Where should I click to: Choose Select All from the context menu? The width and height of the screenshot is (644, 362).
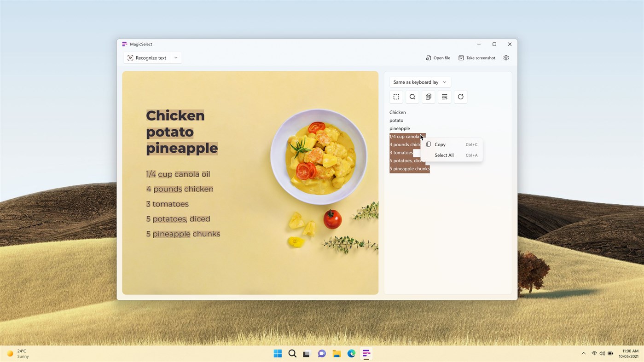443,155
